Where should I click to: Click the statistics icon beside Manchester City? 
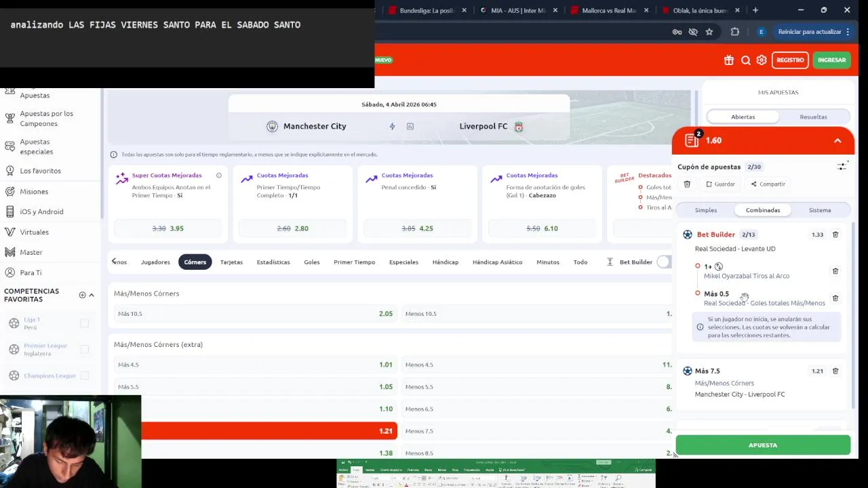(410, 126)
